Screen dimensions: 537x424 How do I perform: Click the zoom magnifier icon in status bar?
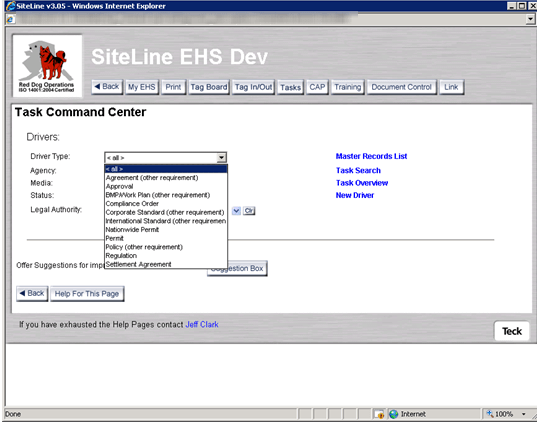[x=490, y=414]
